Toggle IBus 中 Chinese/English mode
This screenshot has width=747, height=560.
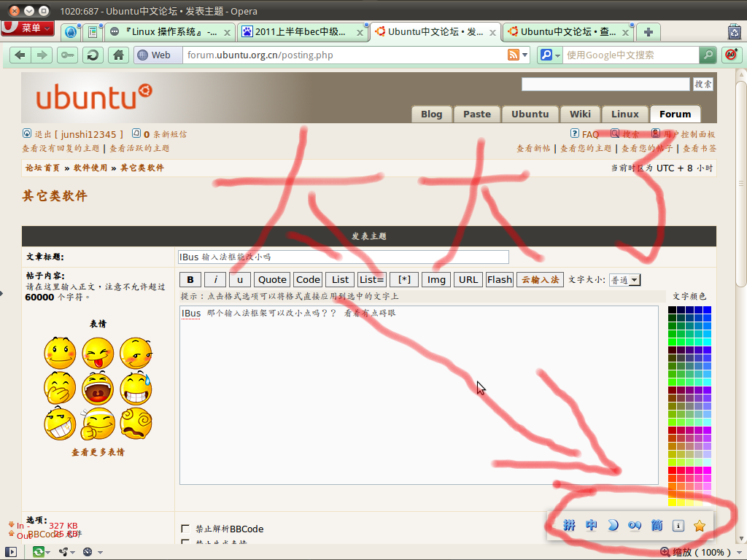point(591,525)
